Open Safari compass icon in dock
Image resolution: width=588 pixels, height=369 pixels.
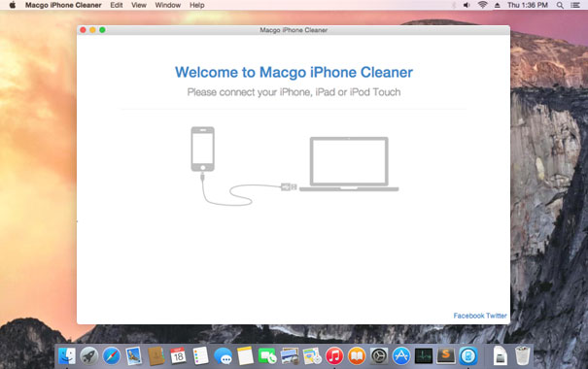pyautogui.click(x=112, y=355)
